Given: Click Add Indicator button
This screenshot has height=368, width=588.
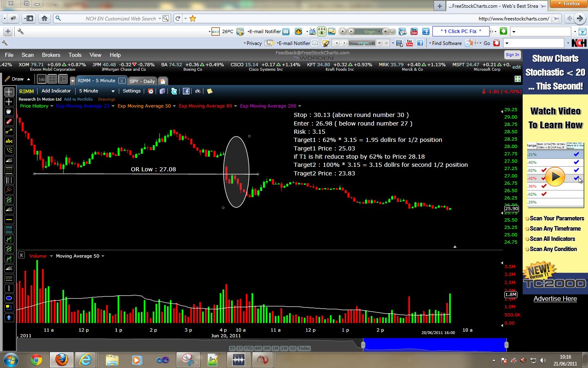Looking at the screenshot, I should (x=56, y=91).
